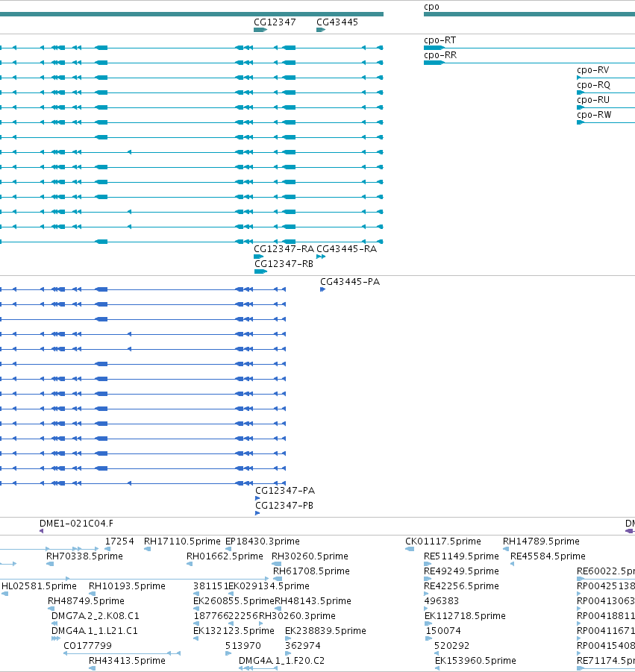Select the DMG7A.2_2.K08.C1 feature label

(96, 616)
